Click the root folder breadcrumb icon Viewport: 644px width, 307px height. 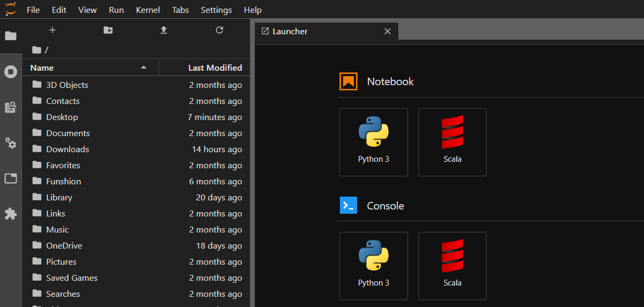tap(36, 50)
